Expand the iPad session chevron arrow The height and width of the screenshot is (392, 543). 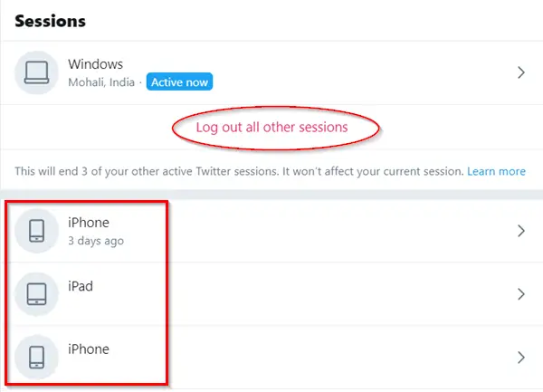(520, 294)
